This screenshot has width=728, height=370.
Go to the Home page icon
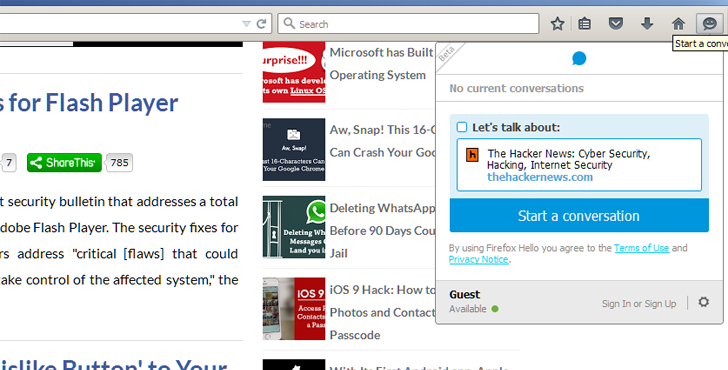[x=678, y=24]
